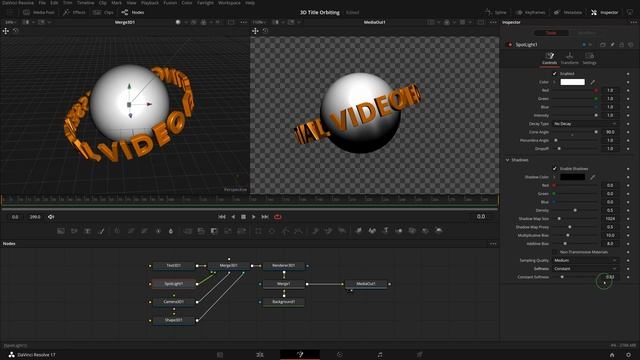Add a Merge 3D node from toolbar
640x360 pixels.
[399, 231]
